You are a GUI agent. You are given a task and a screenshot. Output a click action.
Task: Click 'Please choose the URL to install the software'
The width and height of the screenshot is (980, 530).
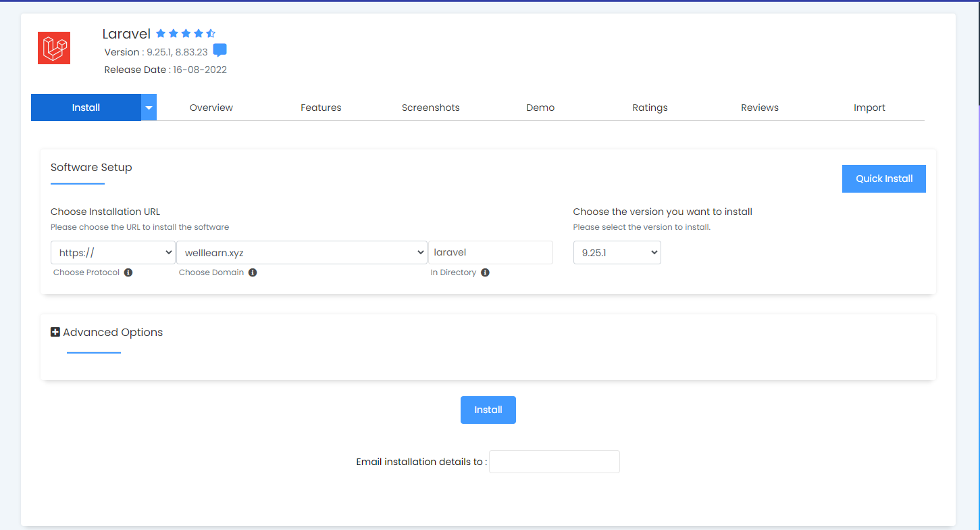tap(140, 227)
